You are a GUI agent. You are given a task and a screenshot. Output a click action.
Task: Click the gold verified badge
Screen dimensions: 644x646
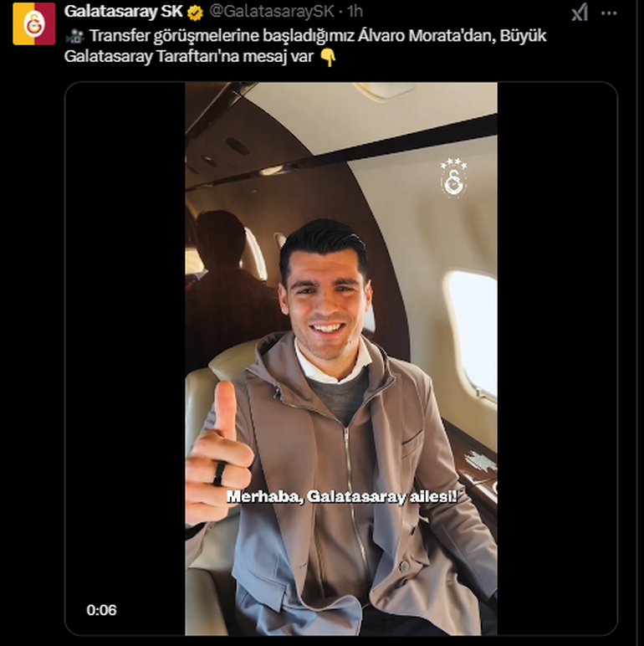click(x=195, y=13)
